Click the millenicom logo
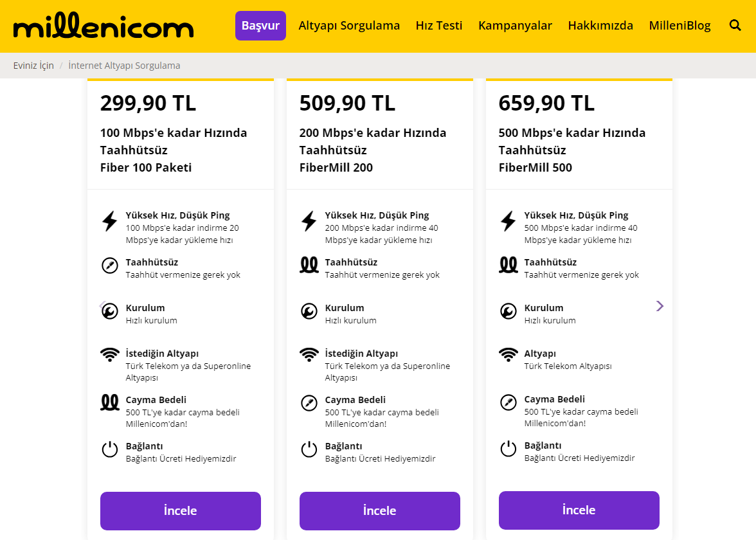The image size is (756, 540). pyautogui.click(x=103, y=26)
